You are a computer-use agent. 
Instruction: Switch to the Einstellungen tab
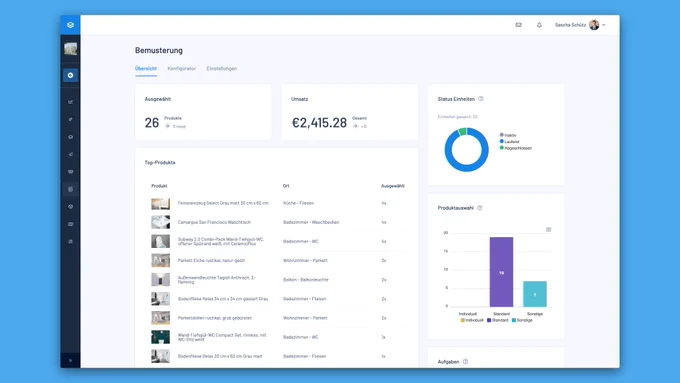click(222, 69)
